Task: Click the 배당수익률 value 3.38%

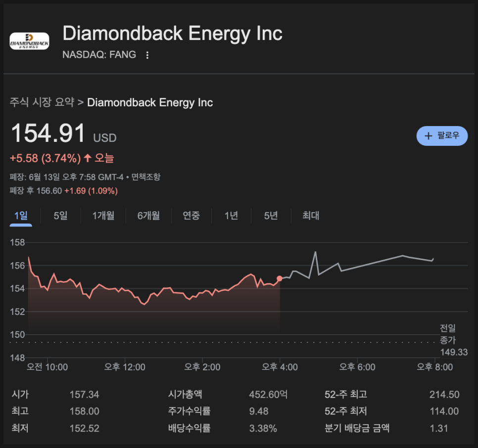Action: point(263,429)
